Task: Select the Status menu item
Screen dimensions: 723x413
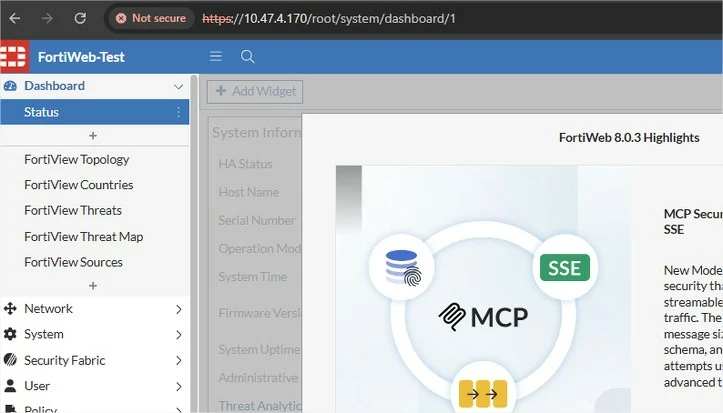Action: [x=95, y=112]
